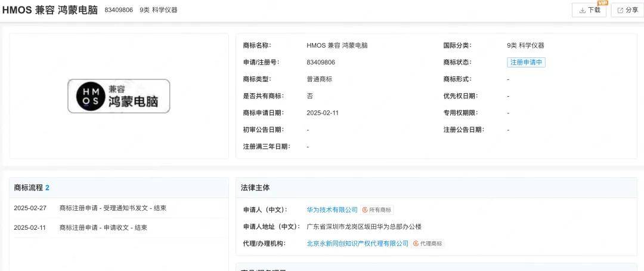The width and height of the screenshot is (644, 271).
Task: Click the 优先权日期 label
Action: click(x=461, y=96)
